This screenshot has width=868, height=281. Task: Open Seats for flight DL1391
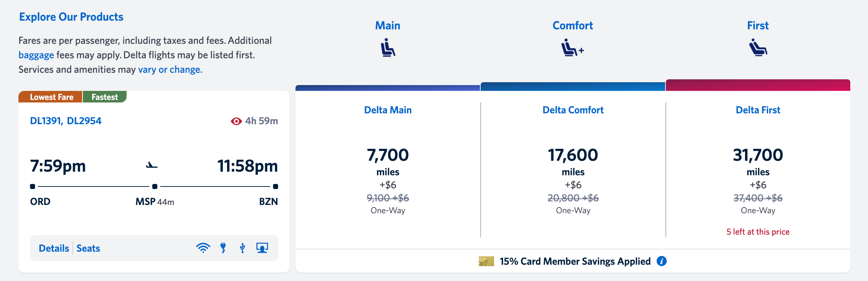88,248
